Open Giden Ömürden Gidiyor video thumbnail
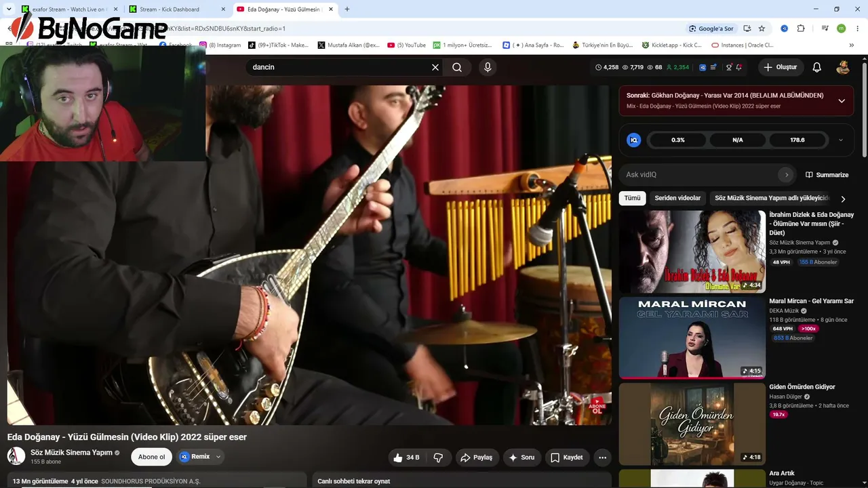The image size is (868, 488). 692,424
